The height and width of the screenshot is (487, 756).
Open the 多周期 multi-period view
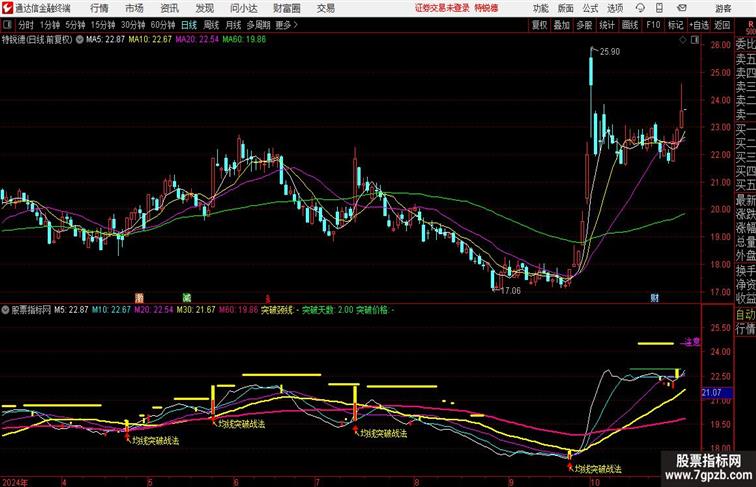[259, 25]
